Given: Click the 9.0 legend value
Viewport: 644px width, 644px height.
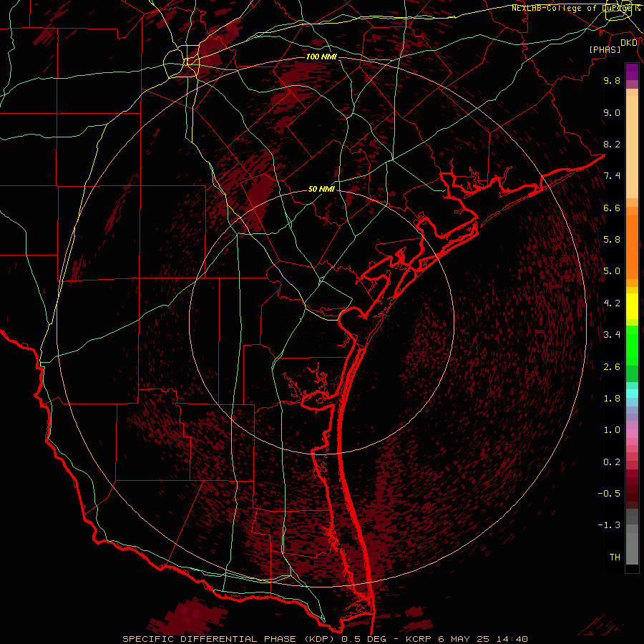Looking at the screenshot, I should tap(612, 113).
